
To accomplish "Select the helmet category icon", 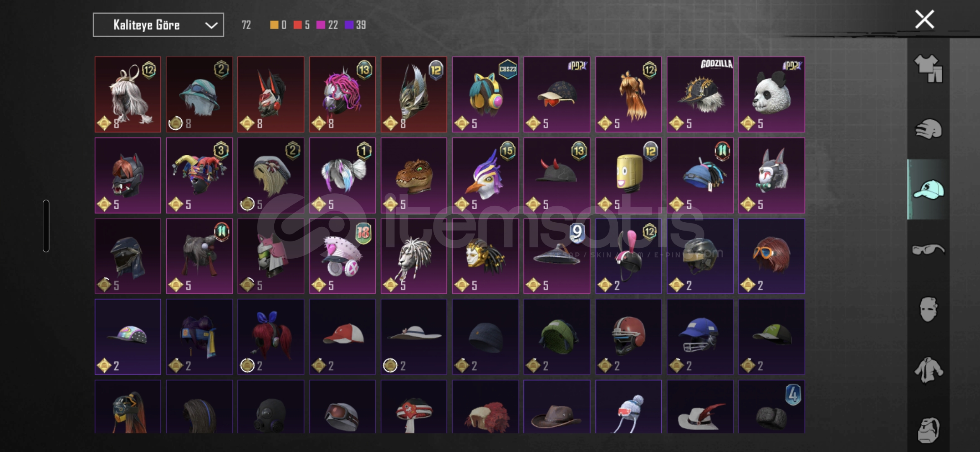I will (x=928, y=129).
